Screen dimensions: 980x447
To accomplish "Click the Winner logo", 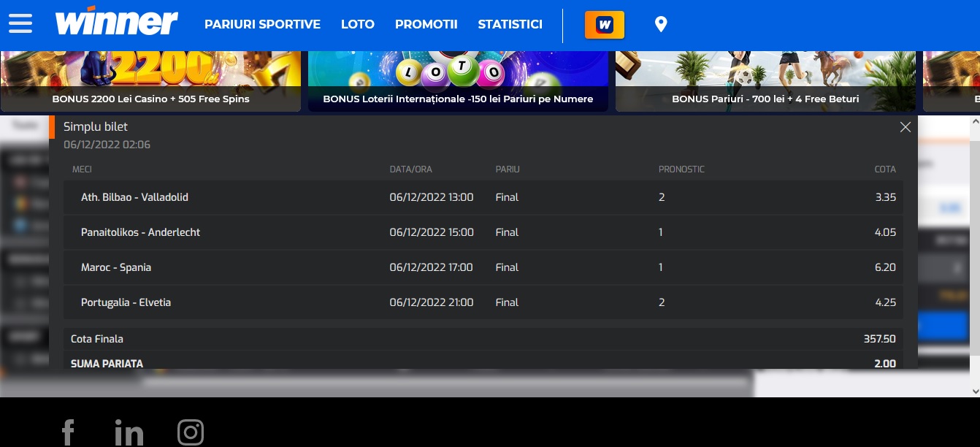I will [116, 22].
